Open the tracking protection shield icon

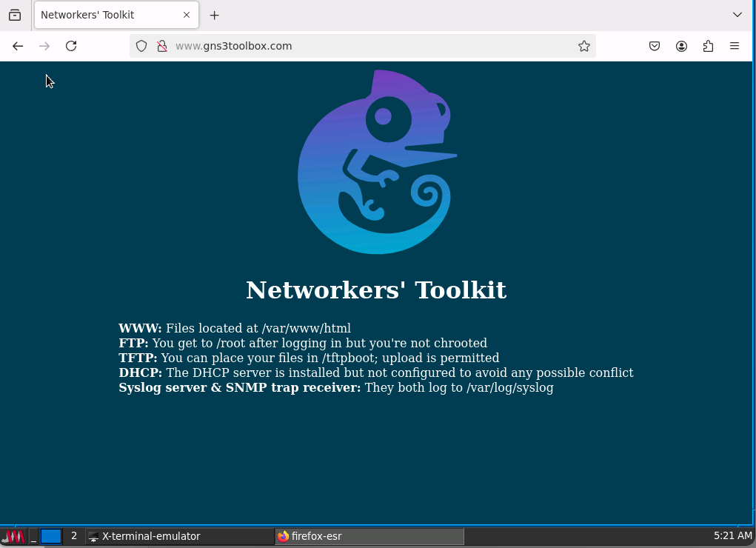pos(141,46)
